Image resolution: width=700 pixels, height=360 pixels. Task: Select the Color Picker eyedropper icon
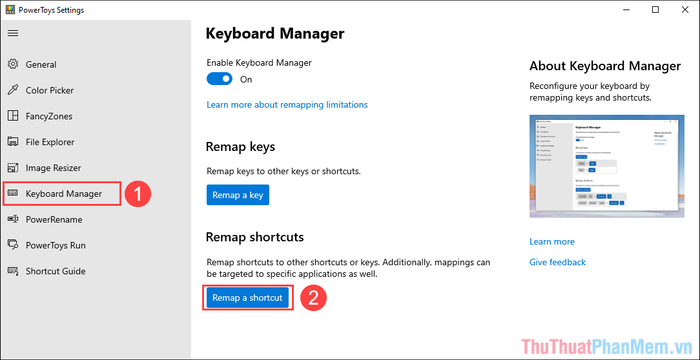click(x=13, y=90)
